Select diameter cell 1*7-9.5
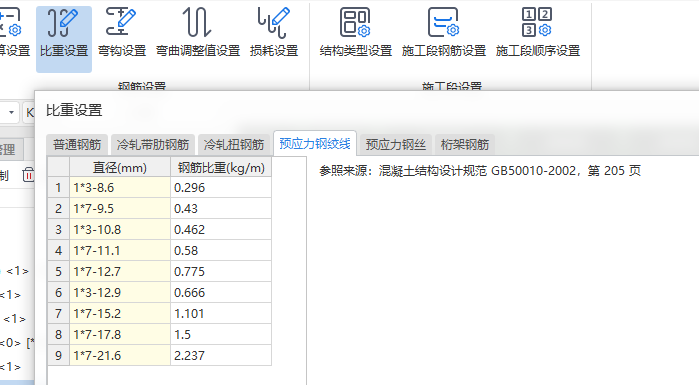Screen dimensions: 699x385 pos(120,209)
